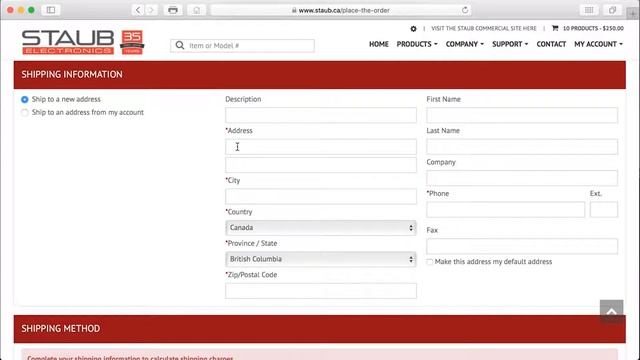
Task: Reload the page with refresh icon
Action: [x=465, y=10]
